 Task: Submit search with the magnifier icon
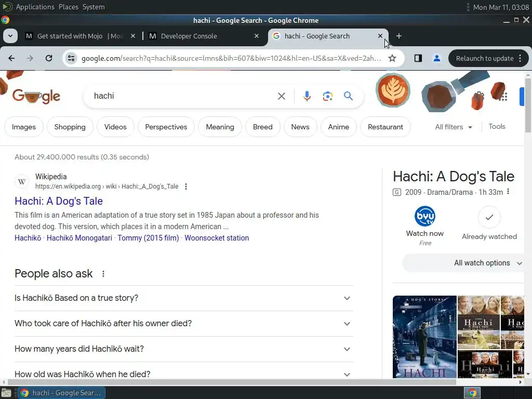click(x=348, y=96)
